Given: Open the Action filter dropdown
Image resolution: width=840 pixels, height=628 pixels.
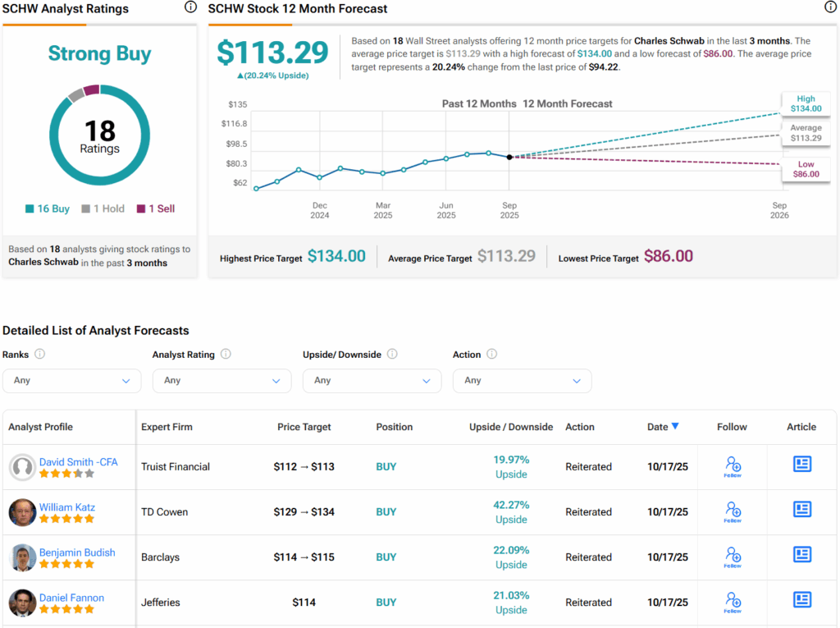Looking at the screenshot, I should [522, 381].
